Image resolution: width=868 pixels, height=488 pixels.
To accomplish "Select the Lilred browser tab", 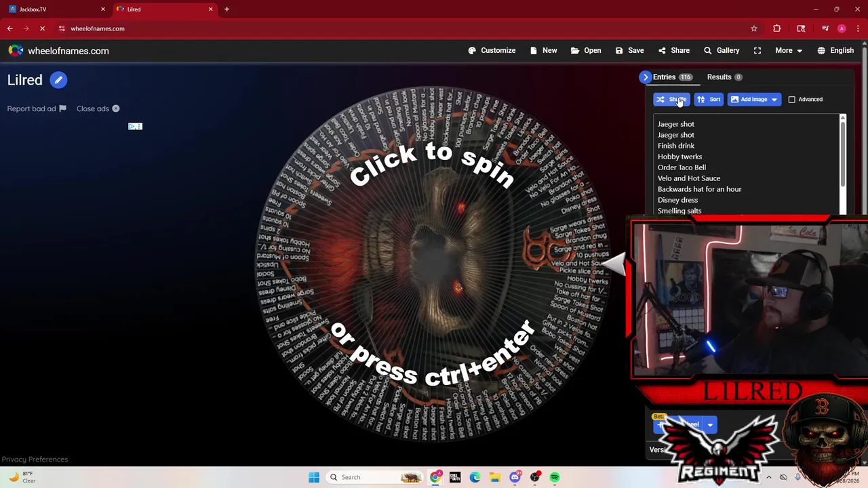I will (163, 9).
